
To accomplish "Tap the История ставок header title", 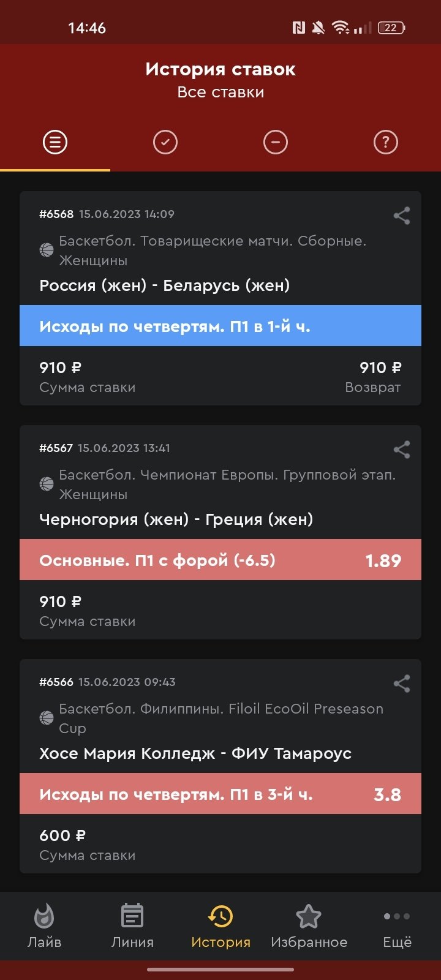I will (221, 70).
